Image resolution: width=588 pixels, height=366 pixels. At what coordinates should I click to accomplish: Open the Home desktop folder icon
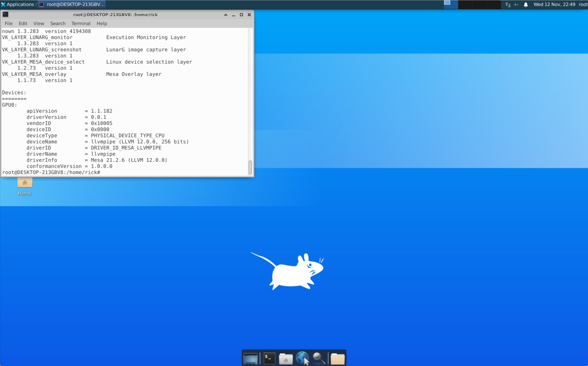pyautogui.click(x=25, y=183)
